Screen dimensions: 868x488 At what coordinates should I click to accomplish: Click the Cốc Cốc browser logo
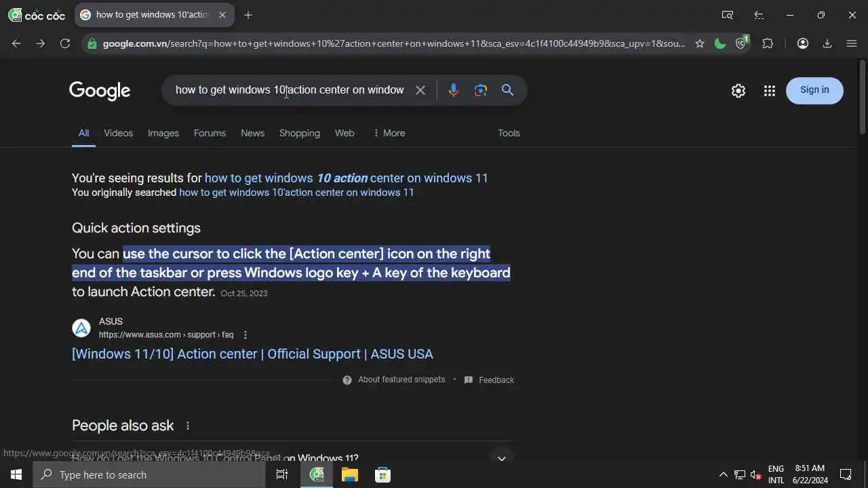(37, 15)
